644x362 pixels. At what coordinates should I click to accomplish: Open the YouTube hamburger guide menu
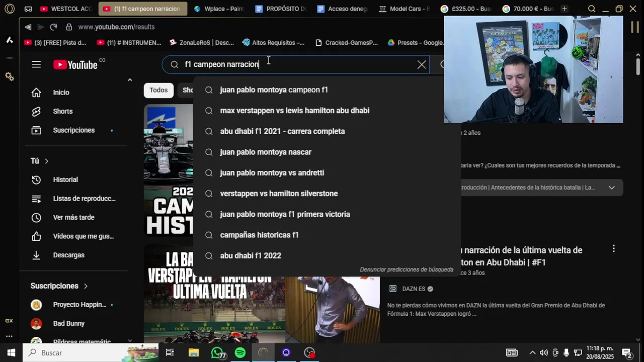36,64
